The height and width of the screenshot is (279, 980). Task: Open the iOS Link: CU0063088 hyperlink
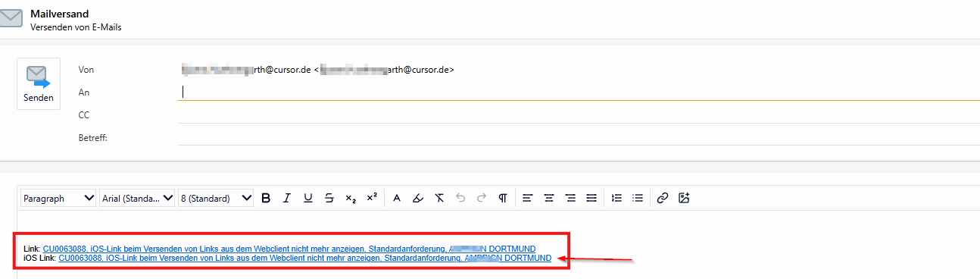click(x=305, y=259)
